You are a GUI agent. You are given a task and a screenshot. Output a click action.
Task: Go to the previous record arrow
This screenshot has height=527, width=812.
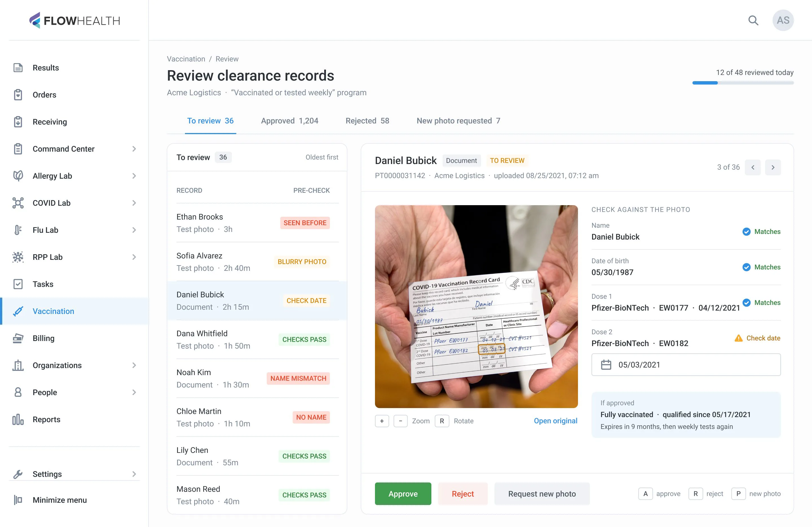pos(753,167)
